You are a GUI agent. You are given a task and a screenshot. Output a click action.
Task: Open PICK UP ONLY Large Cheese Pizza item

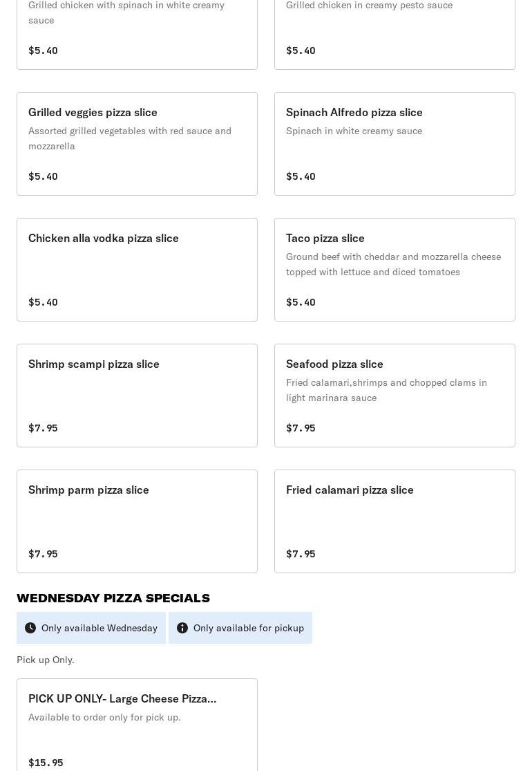[137, 726]
